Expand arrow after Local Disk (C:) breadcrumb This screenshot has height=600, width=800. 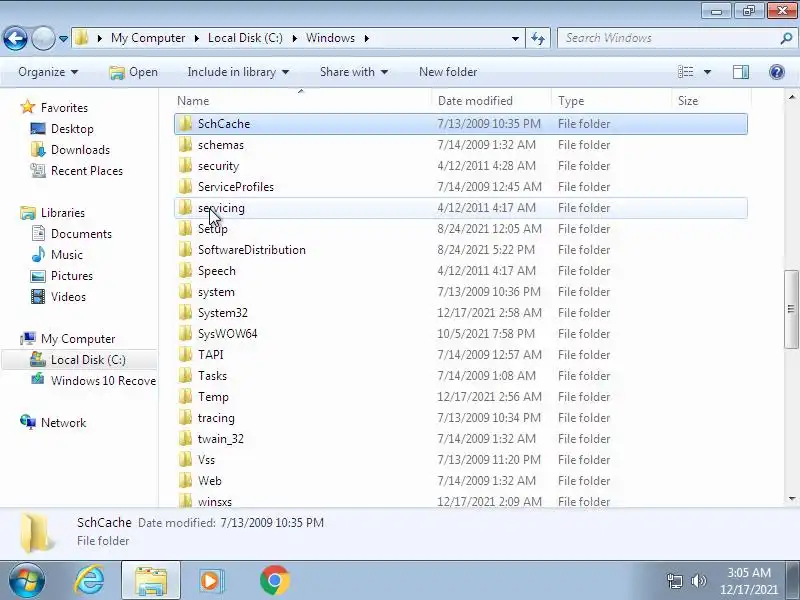[294, 38]
